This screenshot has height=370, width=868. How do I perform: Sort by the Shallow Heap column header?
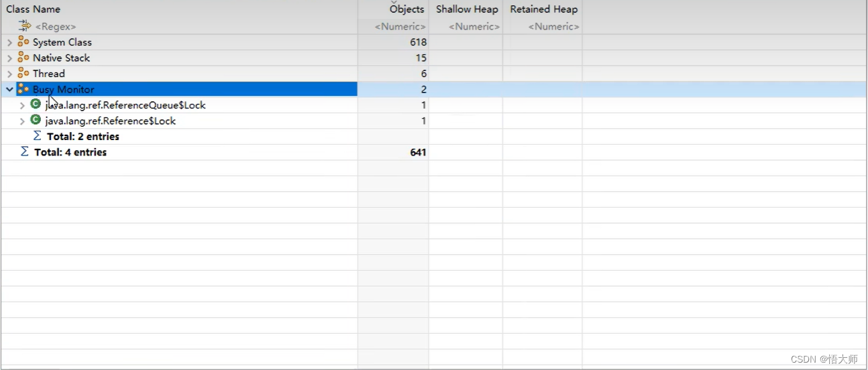pos(467,9)
